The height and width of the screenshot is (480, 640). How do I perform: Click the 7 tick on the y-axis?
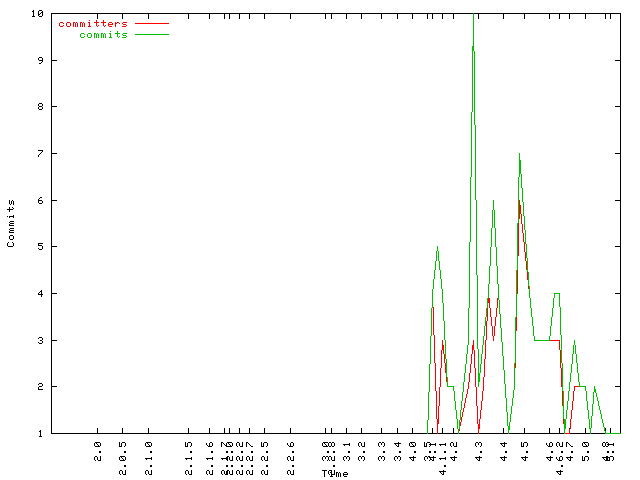(x=38, y=153)
